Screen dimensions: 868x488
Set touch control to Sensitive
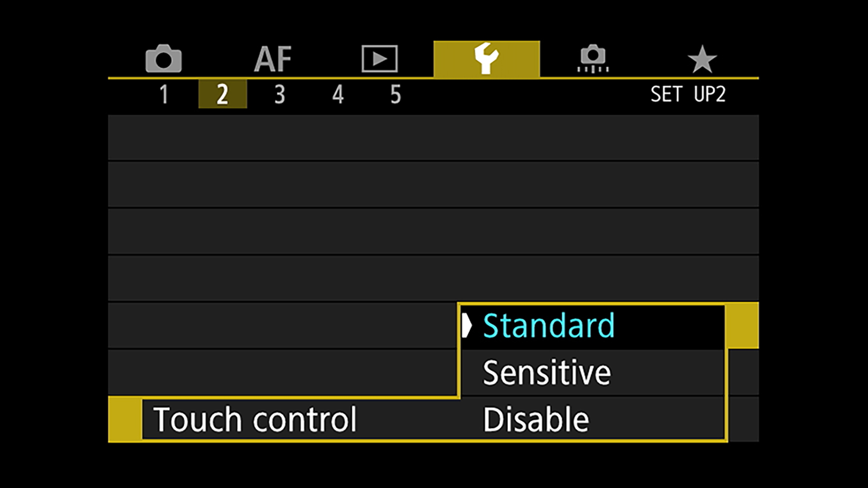(x=547, y=373)
